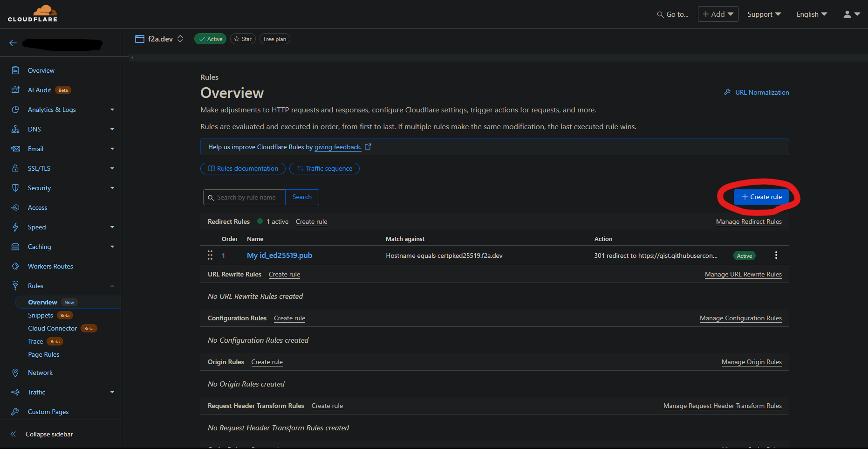Viewport: 868px width, 449px height.
Task: Open the Snippets page in the sidebar
Action: [41, 315]
